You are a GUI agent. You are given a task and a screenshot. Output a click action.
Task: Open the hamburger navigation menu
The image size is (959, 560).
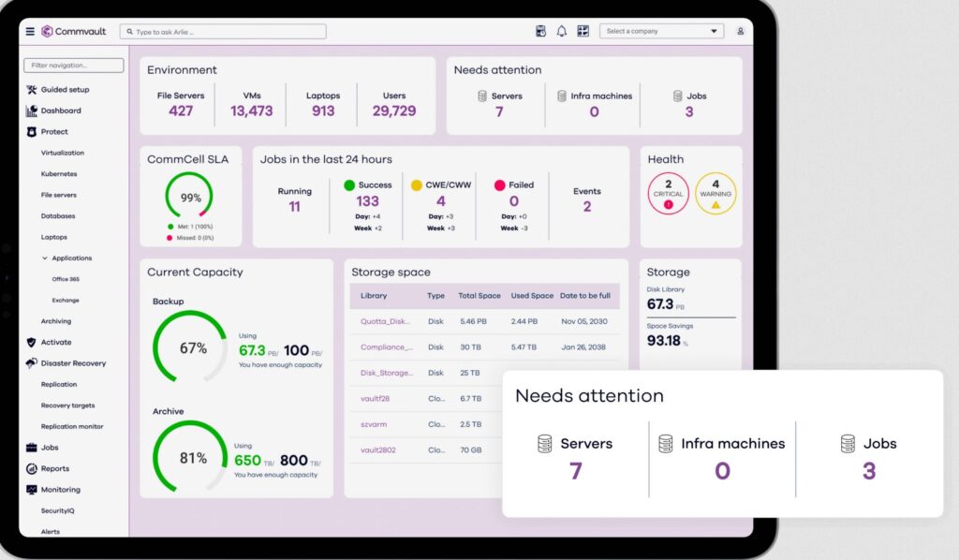30,31
